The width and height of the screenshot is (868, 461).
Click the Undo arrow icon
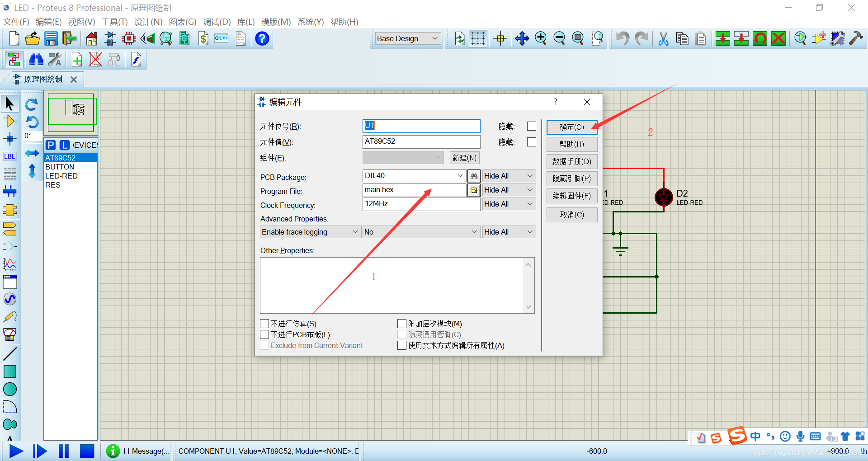[x=623, y=38]
